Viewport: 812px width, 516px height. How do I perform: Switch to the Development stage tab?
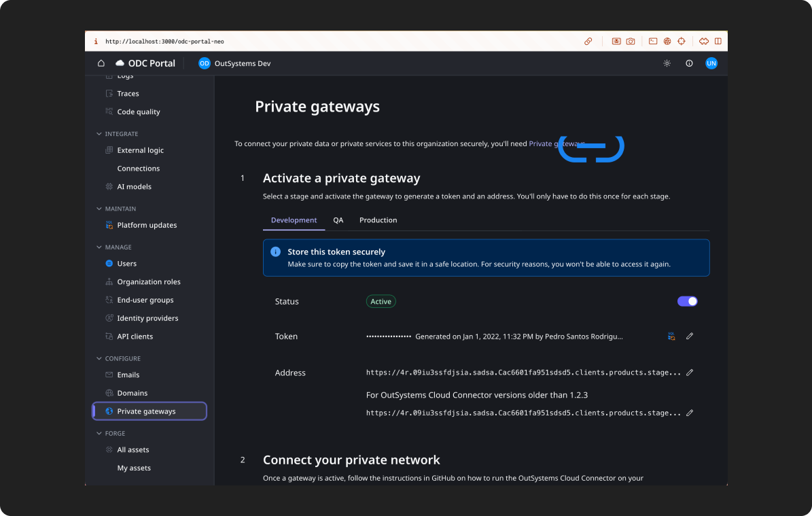click(x=294, y=220)
